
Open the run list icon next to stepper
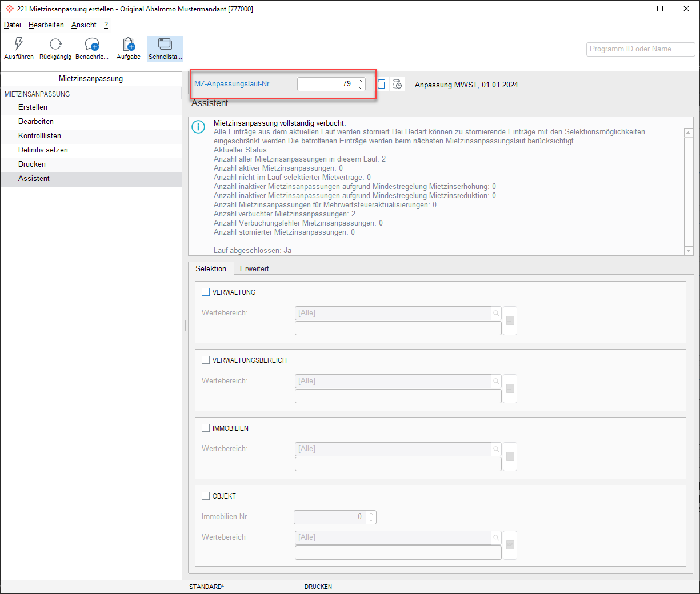click(381, 84)
